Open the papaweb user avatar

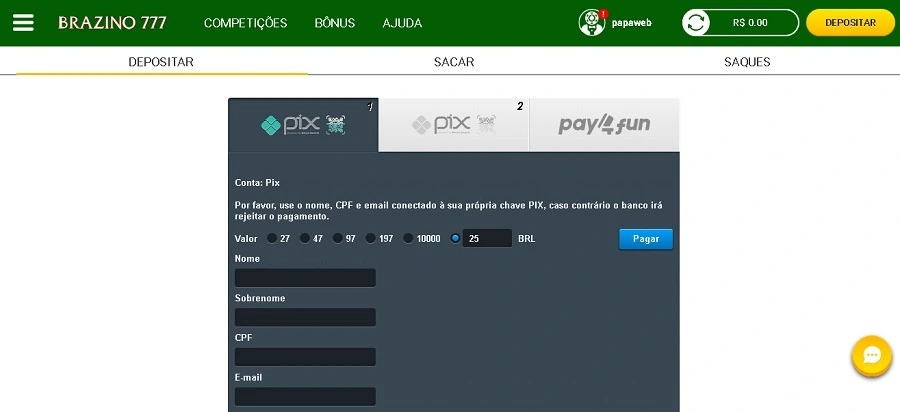592,22
